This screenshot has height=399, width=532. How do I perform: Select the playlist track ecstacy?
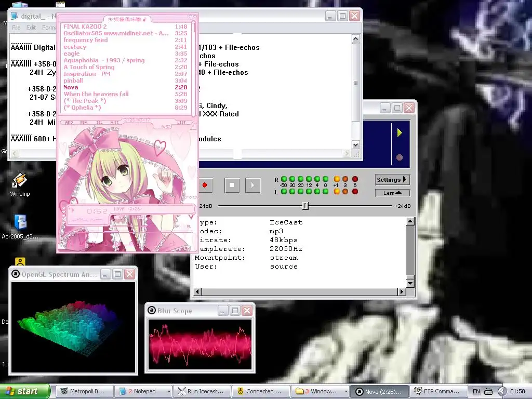point(125,47)
